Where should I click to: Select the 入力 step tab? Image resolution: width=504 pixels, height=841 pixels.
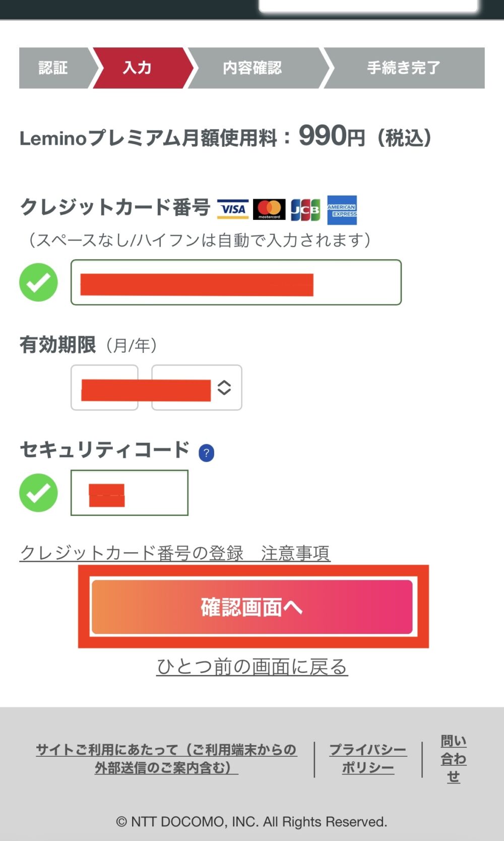138,68
